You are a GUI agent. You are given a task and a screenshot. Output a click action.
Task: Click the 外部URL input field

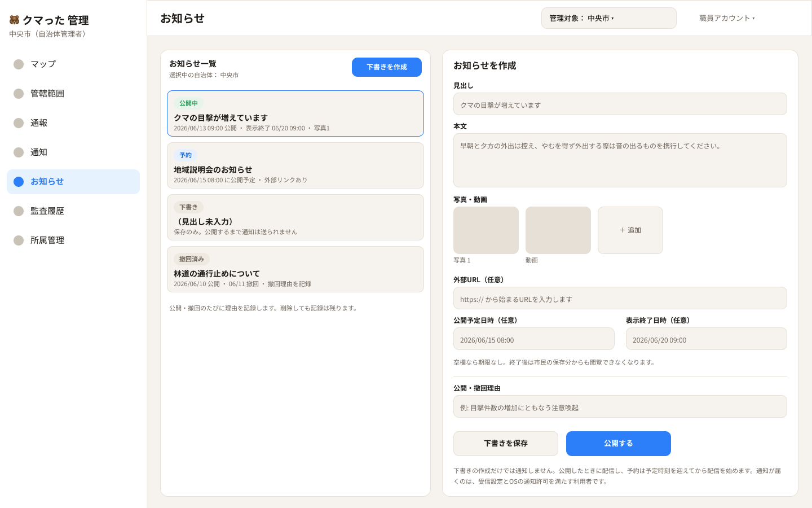620,299
